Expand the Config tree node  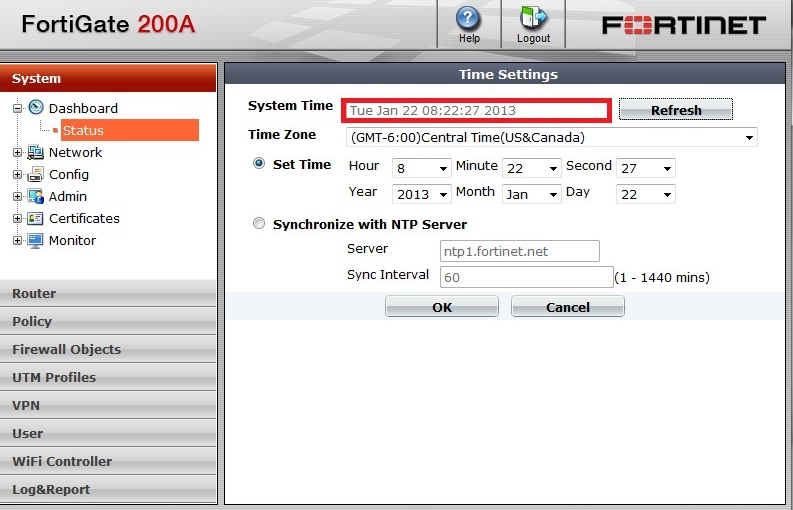click(x=17, y=175)
